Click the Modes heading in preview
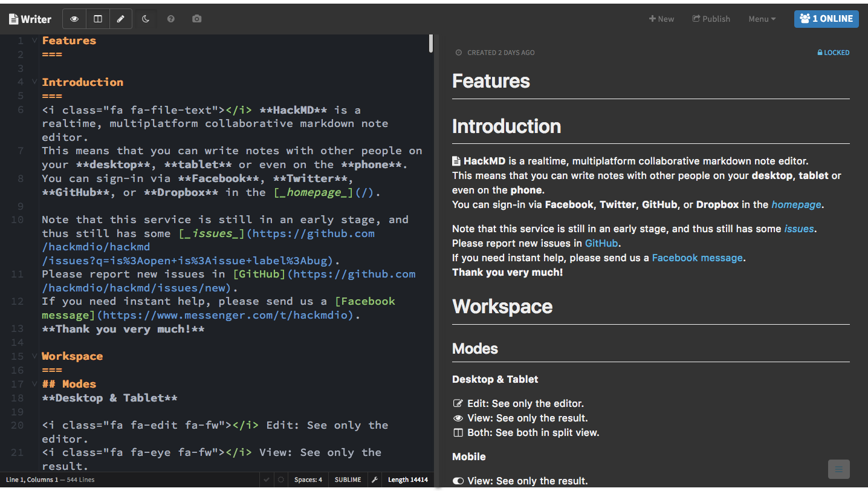Screen dimensions: 868x491 (x=475, y=348)
